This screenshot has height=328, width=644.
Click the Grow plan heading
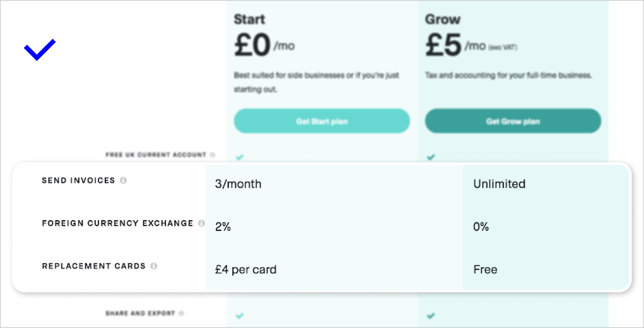coord(443,19)
